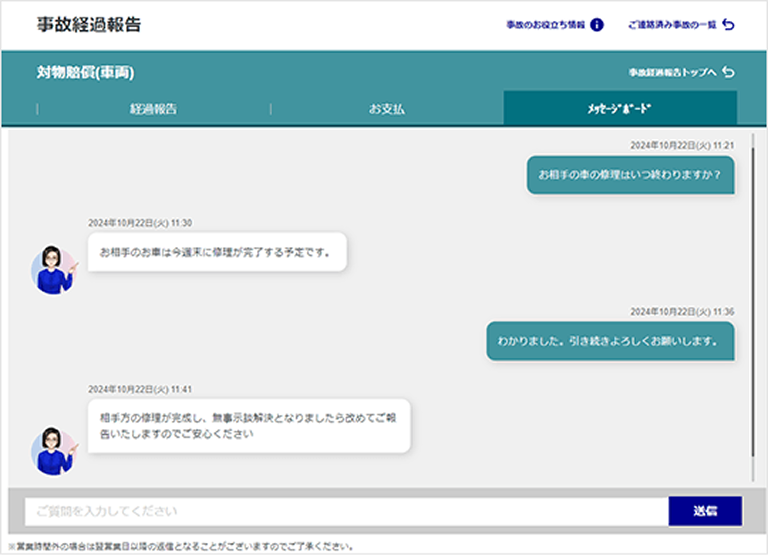
Task: Click the info icon beside 事故のお役立ち情報
Action: point(597,25)
